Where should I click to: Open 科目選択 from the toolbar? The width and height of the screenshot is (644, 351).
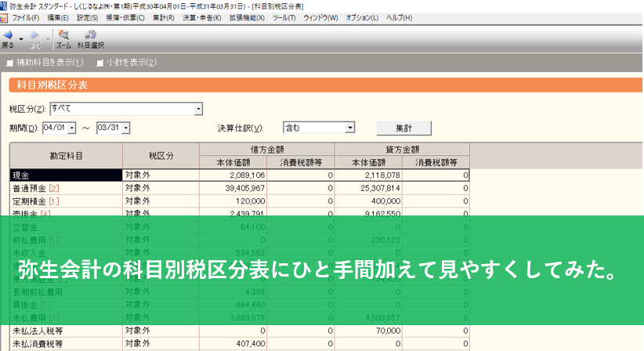pos(90,35)
